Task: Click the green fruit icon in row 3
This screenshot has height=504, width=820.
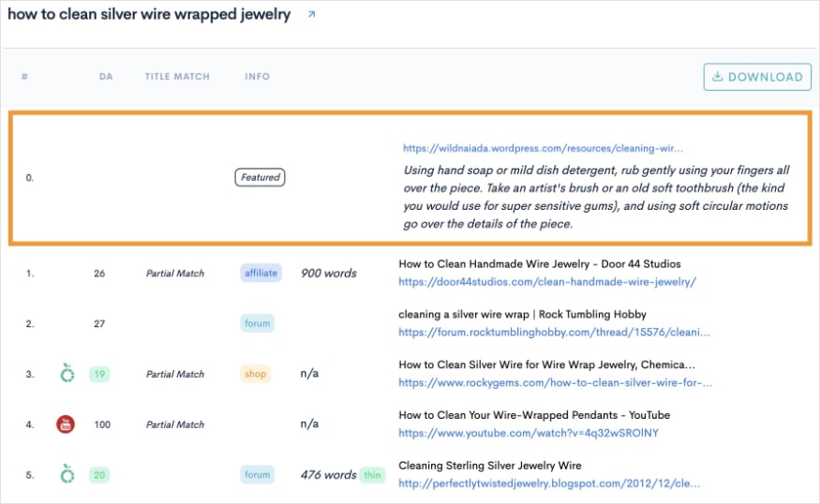Action: pos(67,373)
